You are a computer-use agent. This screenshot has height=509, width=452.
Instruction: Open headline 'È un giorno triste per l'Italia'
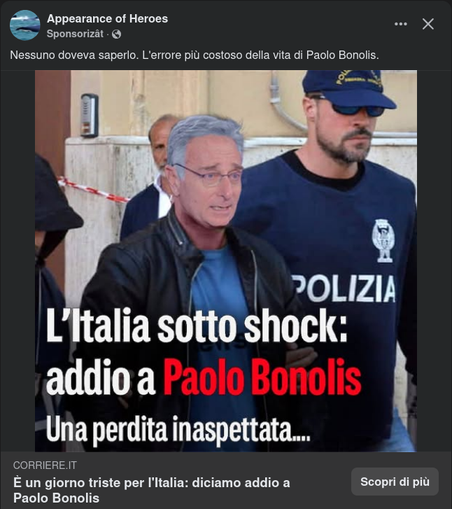152,490
